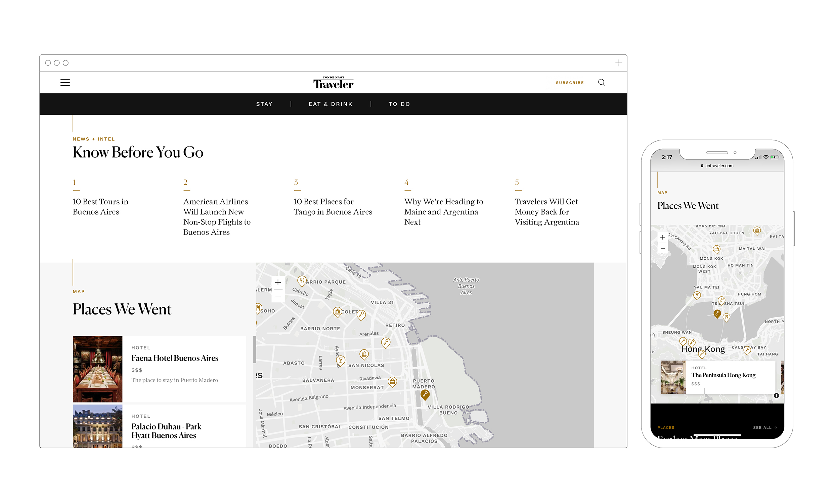Click the restaurant pin near Barrio Parque
The width and height of the screenshot is (834, 504).
[x=301, y=281]
